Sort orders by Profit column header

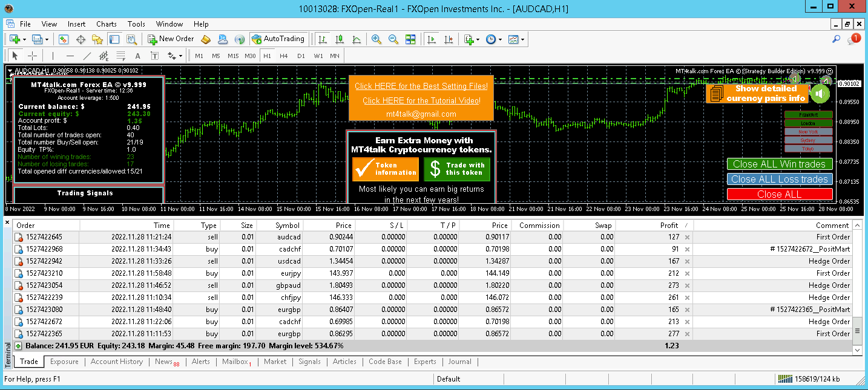pyautogui.click(x=669, y=225)
